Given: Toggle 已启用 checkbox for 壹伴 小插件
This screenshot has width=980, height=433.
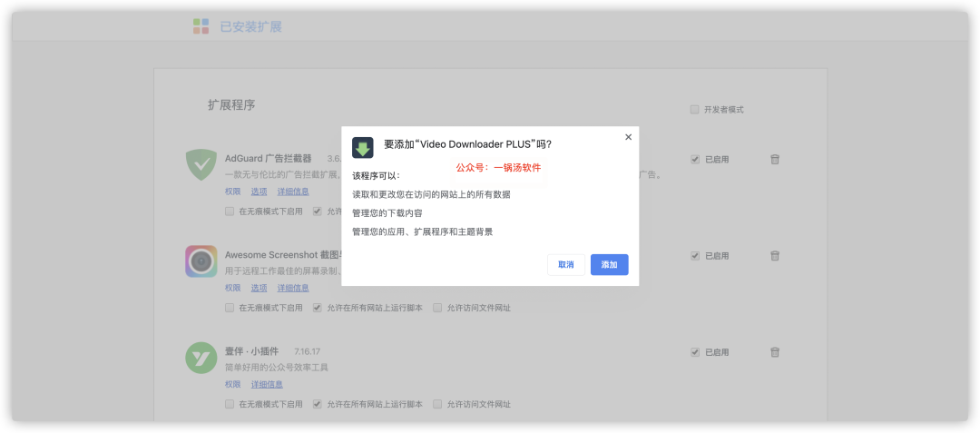Looking at the screenshot, I should (695, 352).
